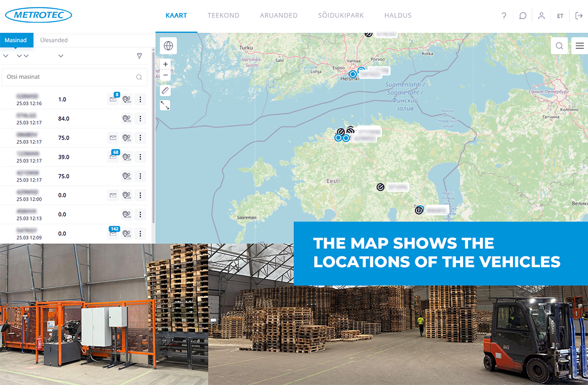
Task: Expand the middle chevron dropdown in the filter row
Action: coord(21,56)
